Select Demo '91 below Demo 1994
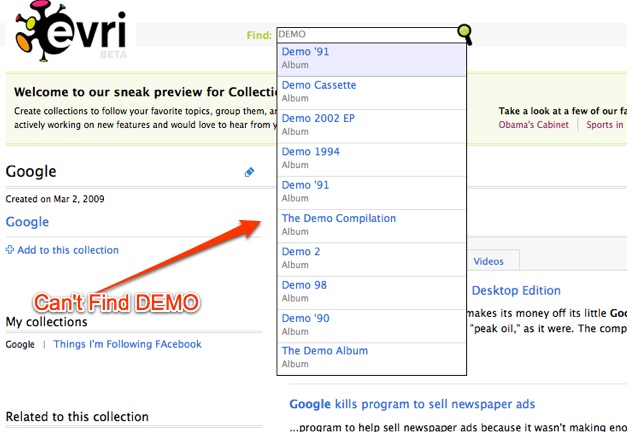This screenshot has width=627, height=432. 371,192
